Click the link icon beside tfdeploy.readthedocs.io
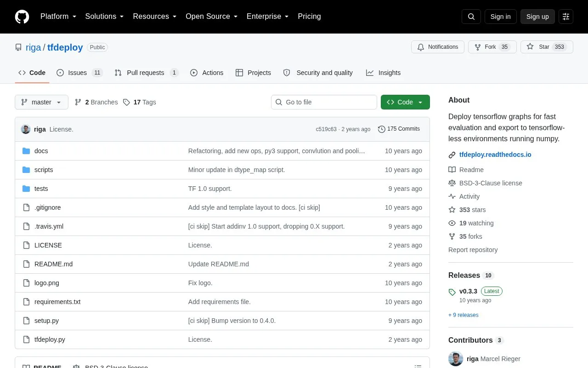The image size is (588, 368). click(452, 155)
